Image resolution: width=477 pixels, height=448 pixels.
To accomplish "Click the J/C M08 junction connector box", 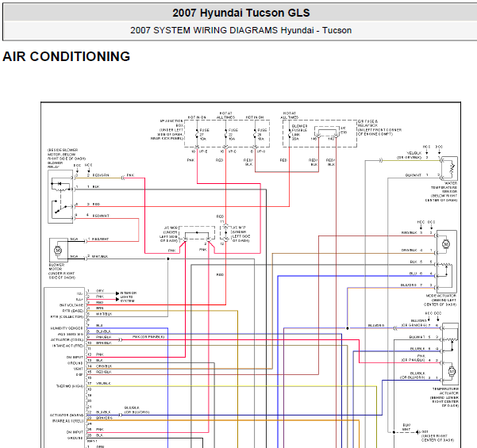I will tap(197, 233).
